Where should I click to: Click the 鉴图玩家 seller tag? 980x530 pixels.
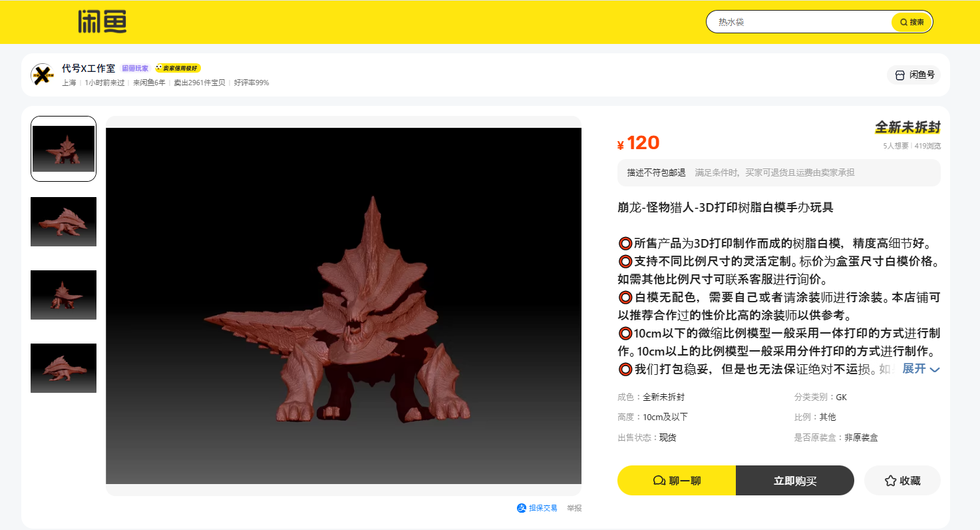tap(135, 69)
